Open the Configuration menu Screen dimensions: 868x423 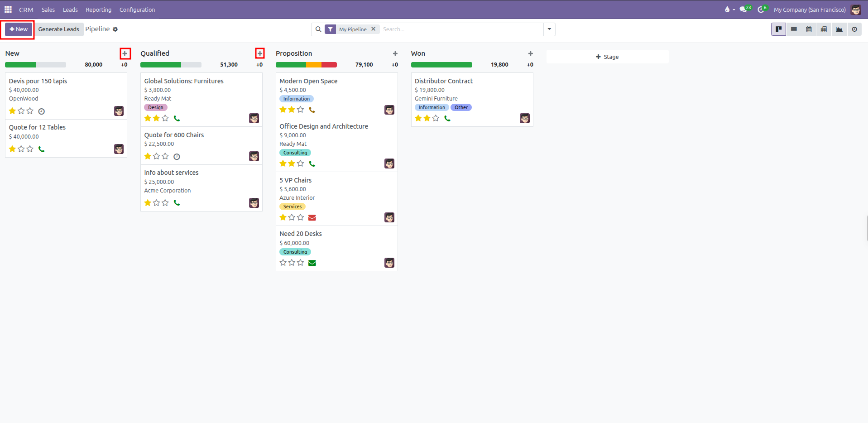coord(137,10)
